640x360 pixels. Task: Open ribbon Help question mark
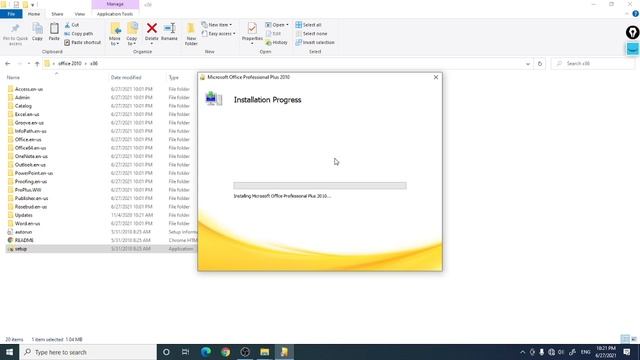pos(636,14)
